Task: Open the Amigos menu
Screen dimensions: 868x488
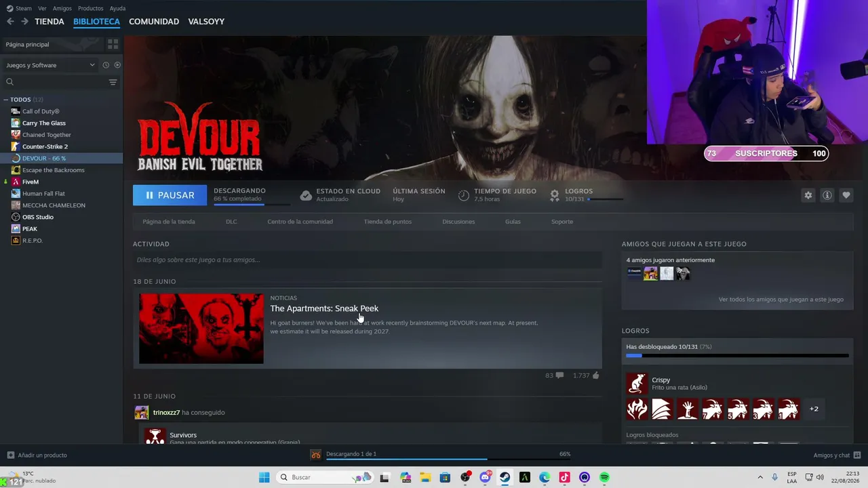Action: [62, 8]
